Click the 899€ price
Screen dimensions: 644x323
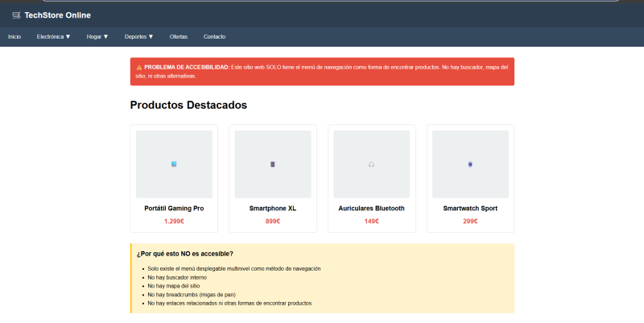click(273, 221)
